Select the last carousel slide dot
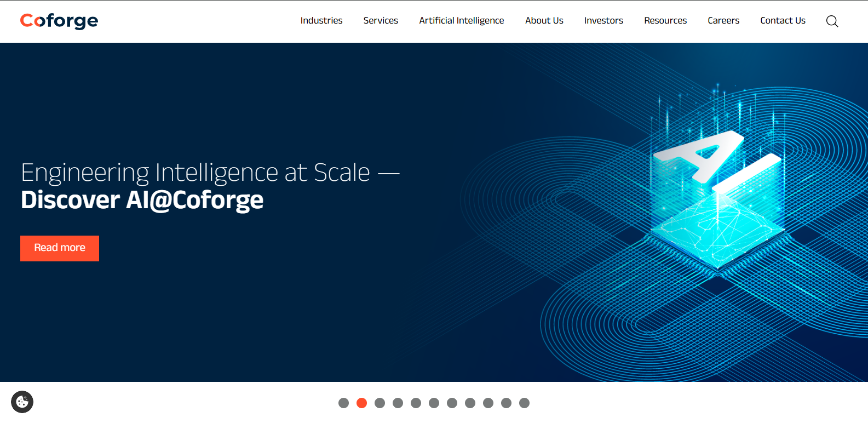Viewport: 868px width, 423px height. coord(524,403)
